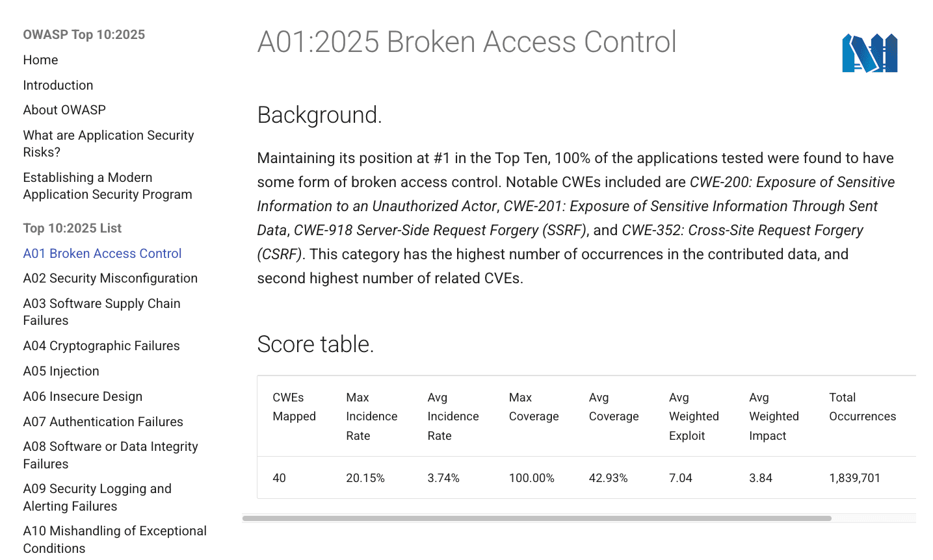Click the broken fence category icon
933x560 pixels.
[x=869, y=53]
